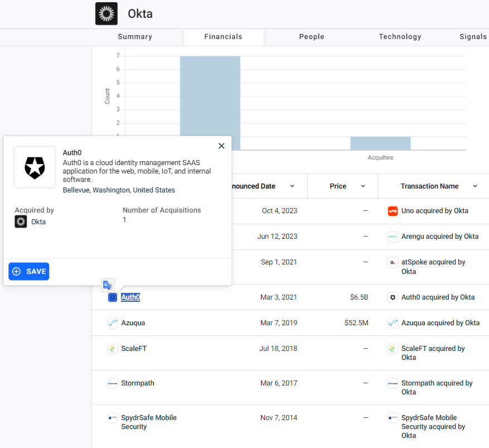Click the Auth0 transaction icon
Image resolution: width=489 pixels, height=448 pixels.
[x=393, y=297]
